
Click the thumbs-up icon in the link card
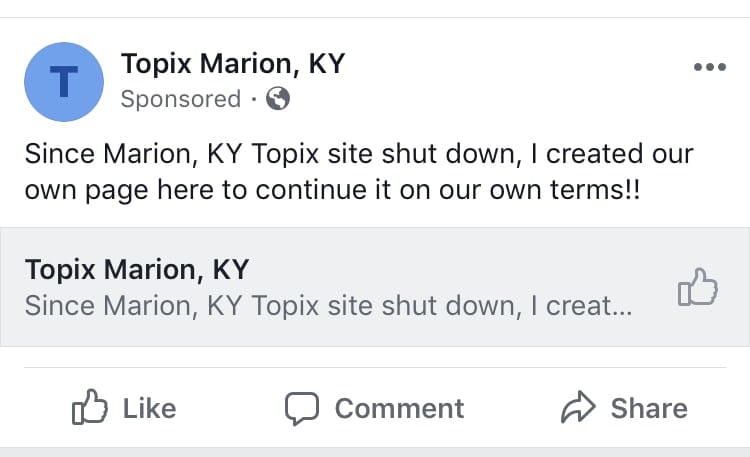coord(698,288)
